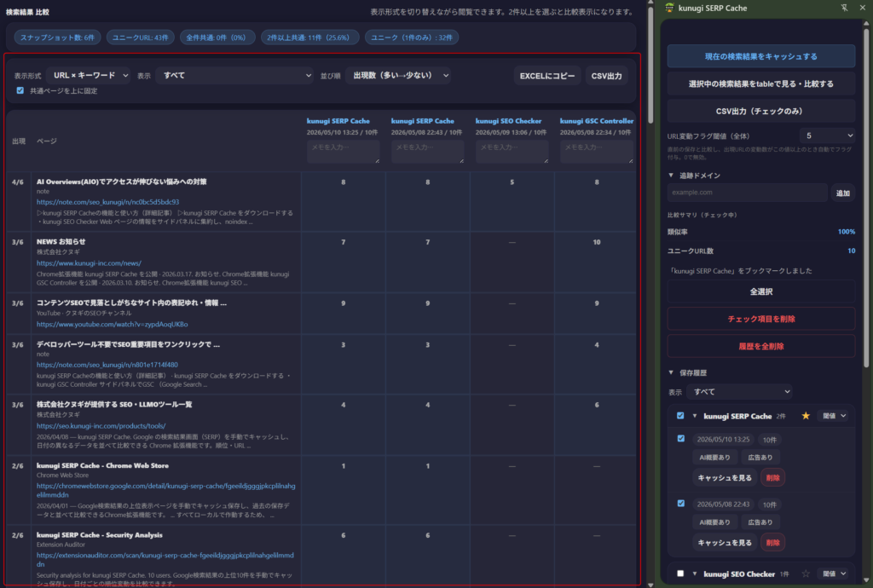Click the CSV出力 button in comparison toolbar

coord(606,76)
